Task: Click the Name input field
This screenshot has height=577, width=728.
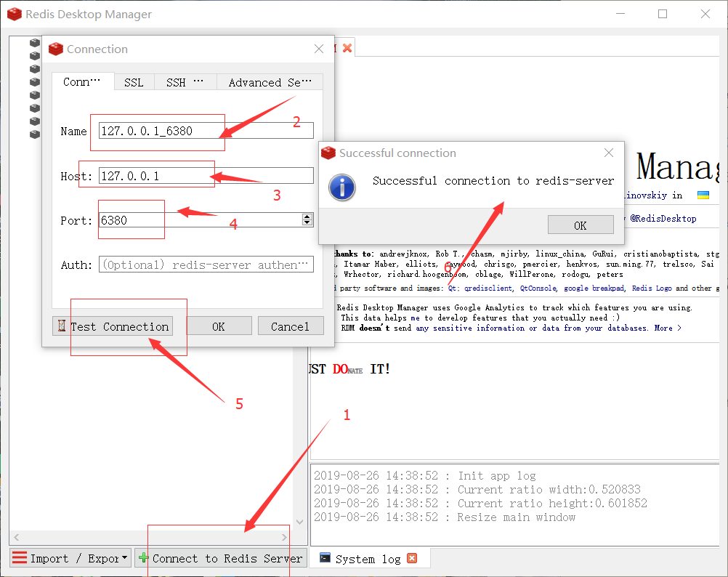Action: tap(206, 130)
